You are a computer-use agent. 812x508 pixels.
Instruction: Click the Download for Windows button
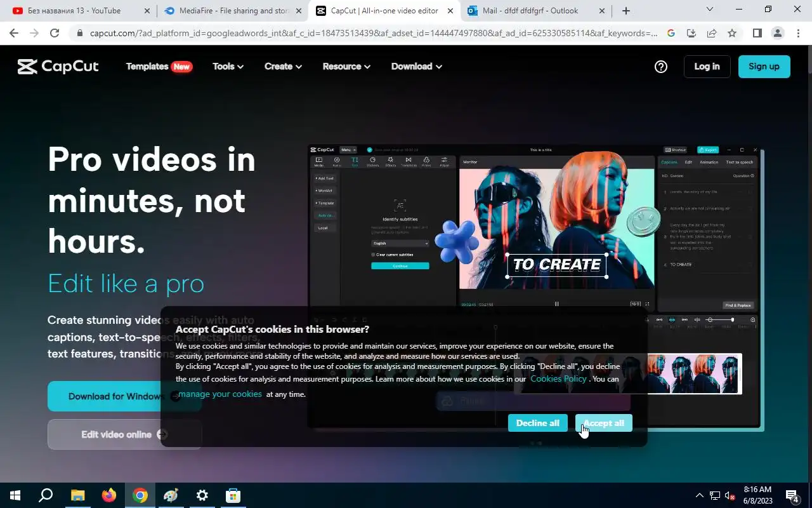point(124,396)
